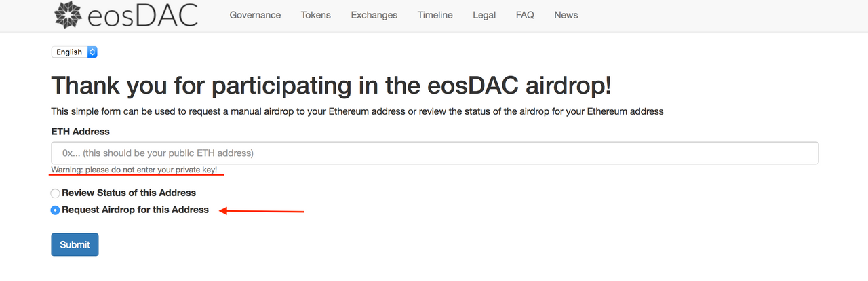Viewport: 868px width, 281px height.
Task: Go to the Tokens page
Action: (316, 15)
